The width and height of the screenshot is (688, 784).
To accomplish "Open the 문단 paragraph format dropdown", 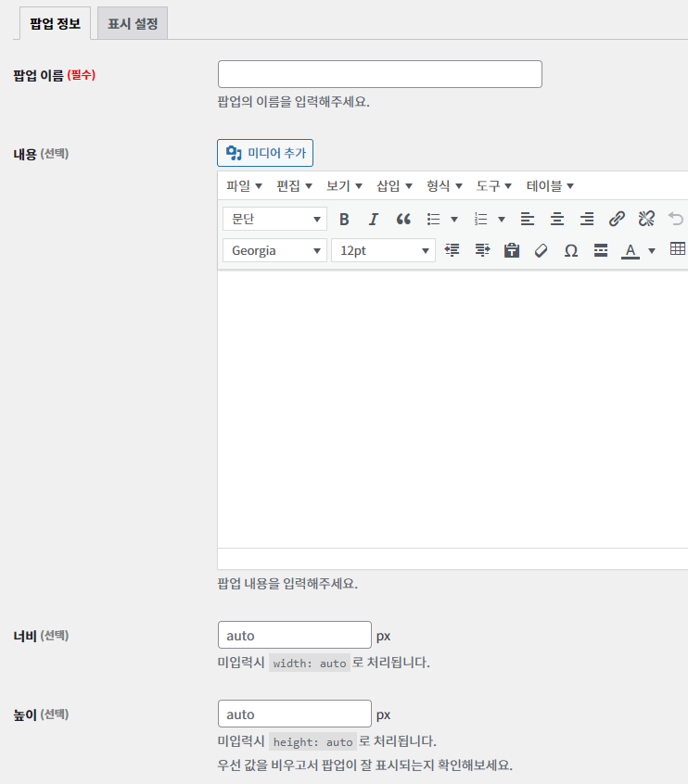I will (x=274, y=219).
